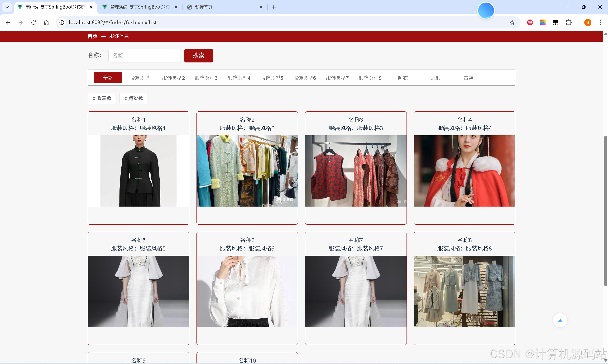Screen dimensions: 608x364
Task: Click the browser home icon
Action: pos(46,23)
